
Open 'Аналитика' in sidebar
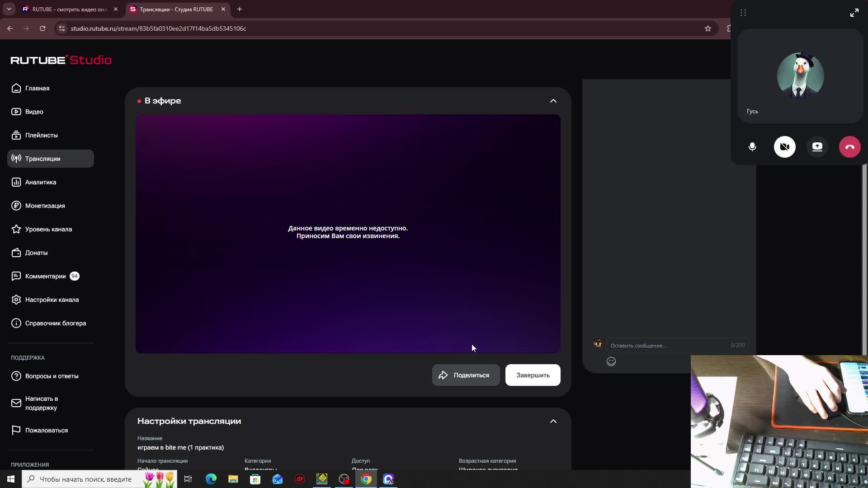pyautogui.click(x=41, y=182)
